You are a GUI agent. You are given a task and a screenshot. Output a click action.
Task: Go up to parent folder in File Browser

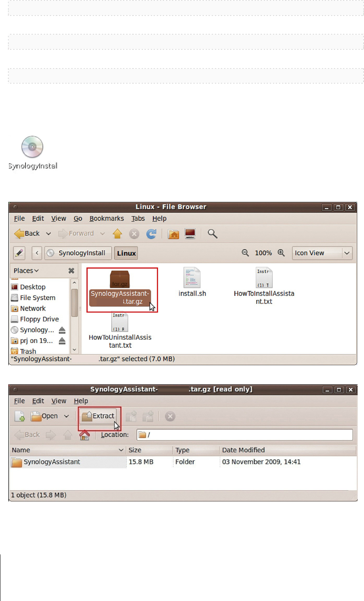pos(117,234)
